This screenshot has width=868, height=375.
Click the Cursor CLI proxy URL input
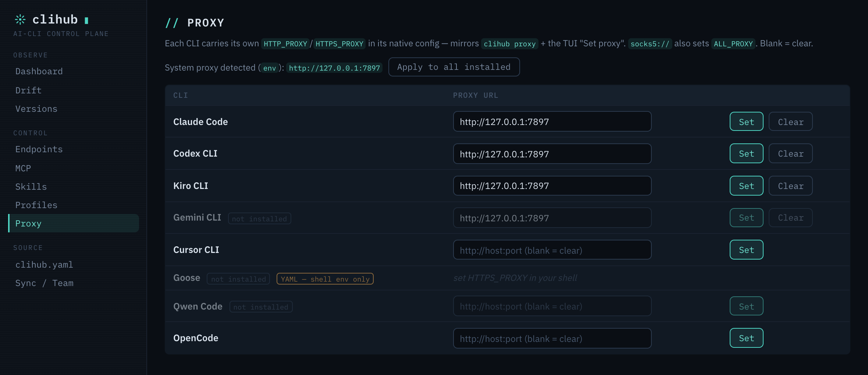coord(552,250)
